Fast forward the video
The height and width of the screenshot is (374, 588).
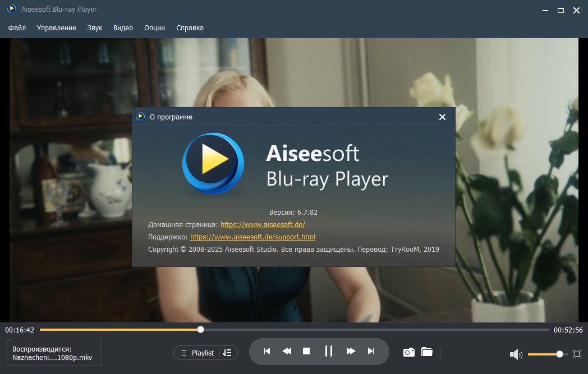(x=351, y=351)
